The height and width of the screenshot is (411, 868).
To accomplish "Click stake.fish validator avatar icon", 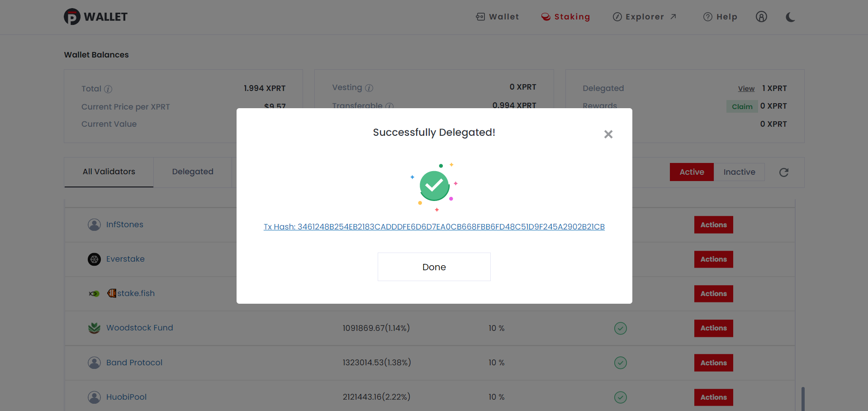I will coord(94,294).
